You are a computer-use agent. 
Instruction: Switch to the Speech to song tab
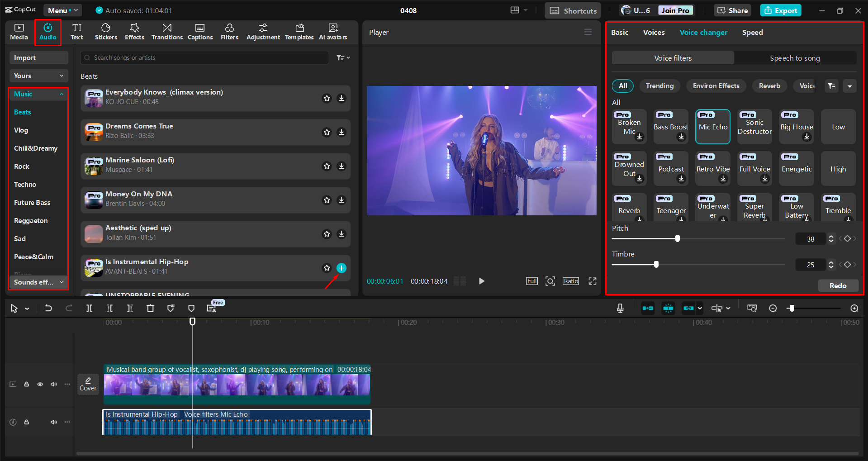pos(795,58)
